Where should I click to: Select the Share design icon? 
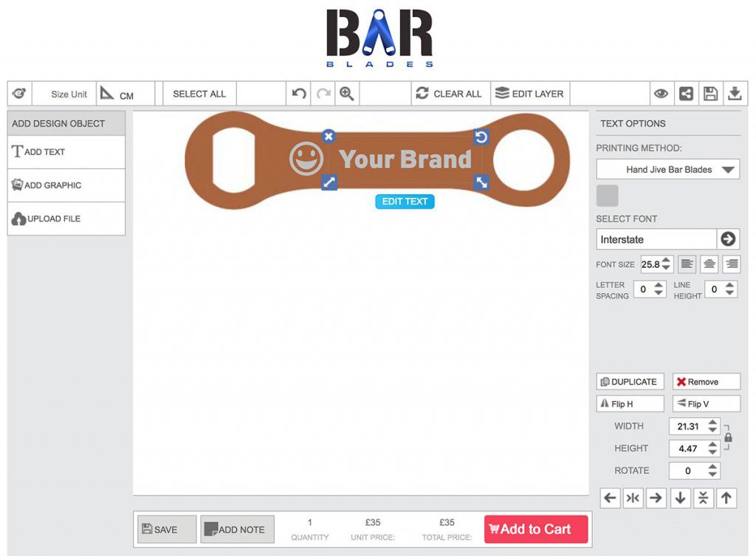(685, 93)
